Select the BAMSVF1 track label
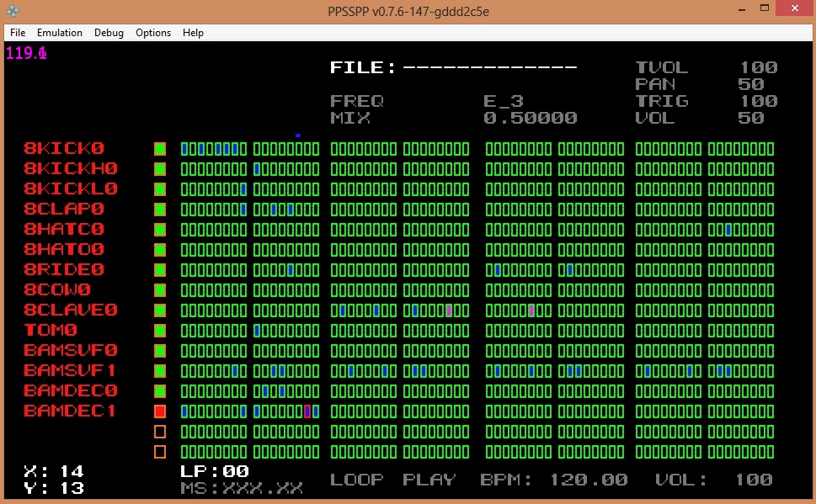816x504 pixels. tap(70, 371)
